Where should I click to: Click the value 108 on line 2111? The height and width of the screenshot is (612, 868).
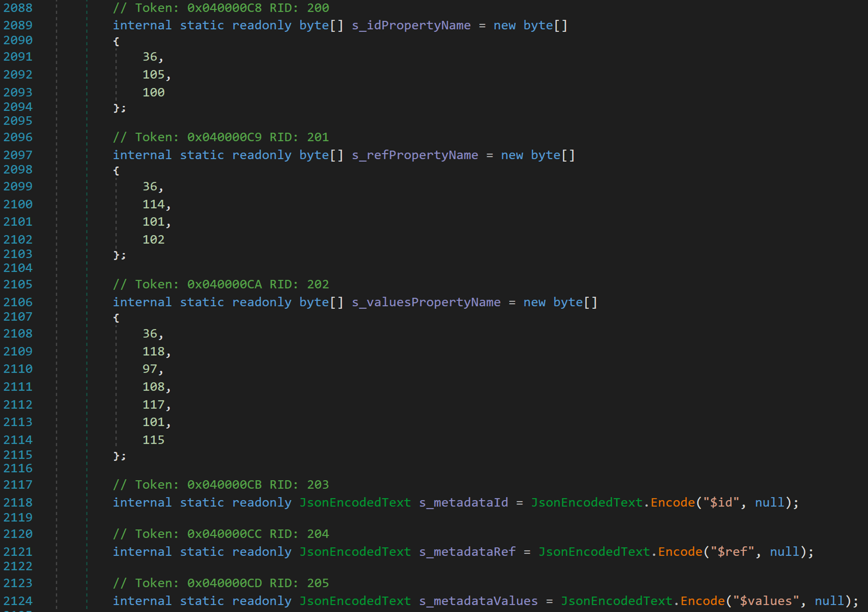pos(153,387)
